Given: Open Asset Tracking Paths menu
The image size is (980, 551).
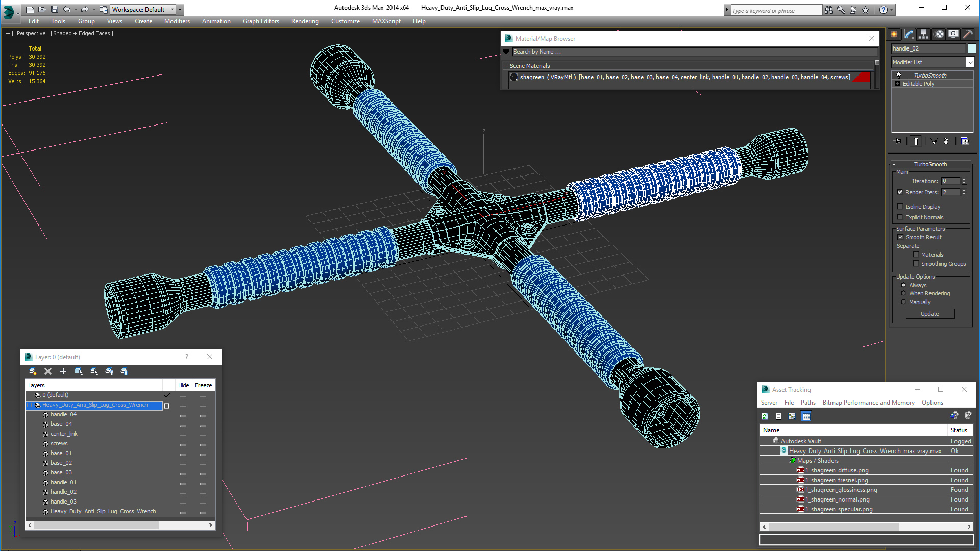Looking at the screenshot, I should coord(808,403).
